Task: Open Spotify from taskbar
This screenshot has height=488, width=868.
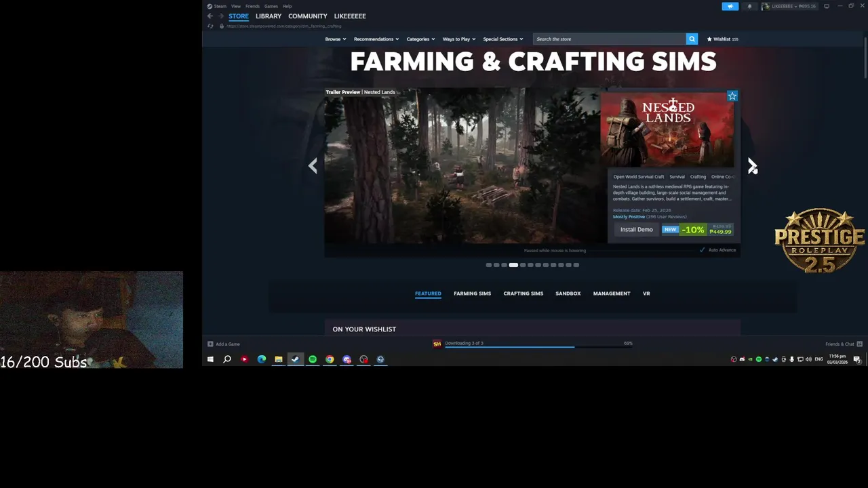Action: [313, 359]
